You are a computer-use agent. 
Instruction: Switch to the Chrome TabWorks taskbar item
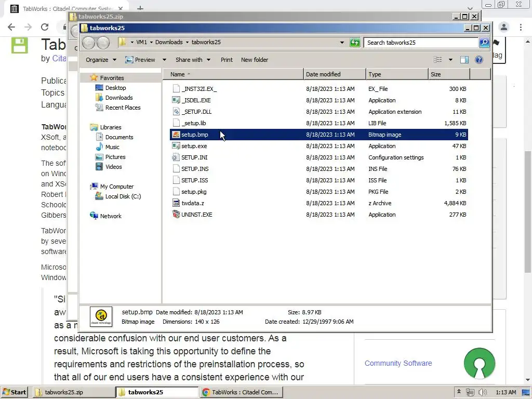(241, 392)
